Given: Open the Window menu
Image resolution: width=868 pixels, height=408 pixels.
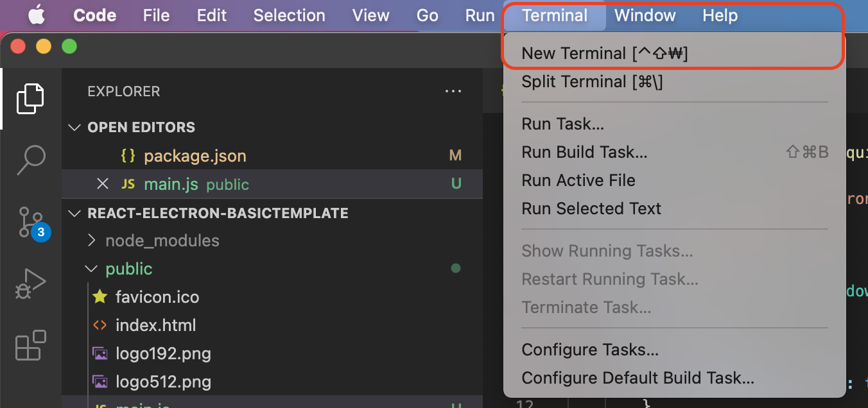Looking at the screenshot, I should click(x=645, y=15).
